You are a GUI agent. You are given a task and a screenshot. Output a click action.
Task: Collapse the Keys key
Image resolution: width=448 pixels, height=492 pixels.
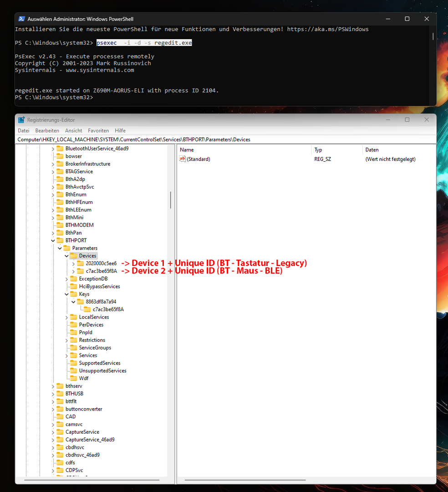66,294
